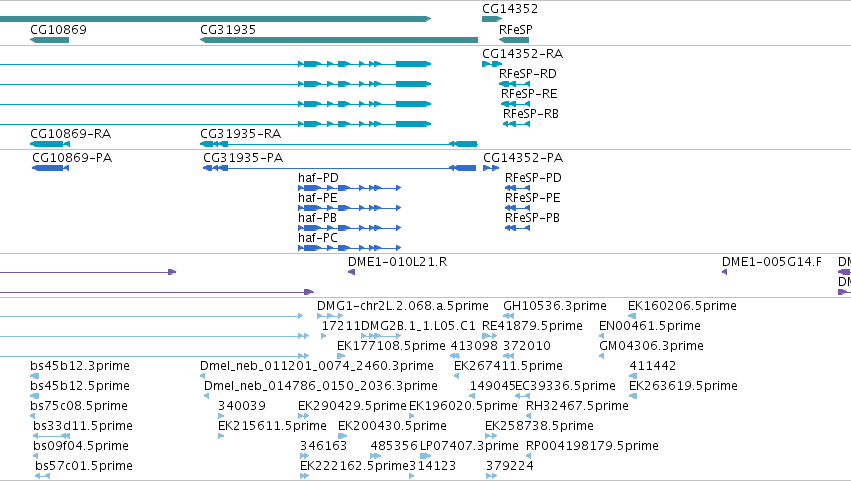This screenshot has width=851, height=481.
Task: Select the CG31935-PA protein feature
Action: click(339, 168)
